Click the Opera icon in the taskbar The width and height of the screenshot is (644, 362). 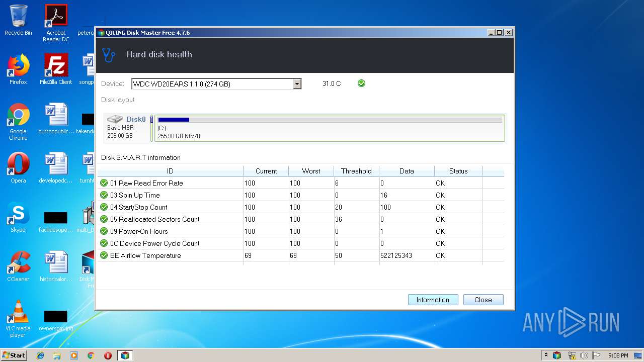click(x=108, y=355)
